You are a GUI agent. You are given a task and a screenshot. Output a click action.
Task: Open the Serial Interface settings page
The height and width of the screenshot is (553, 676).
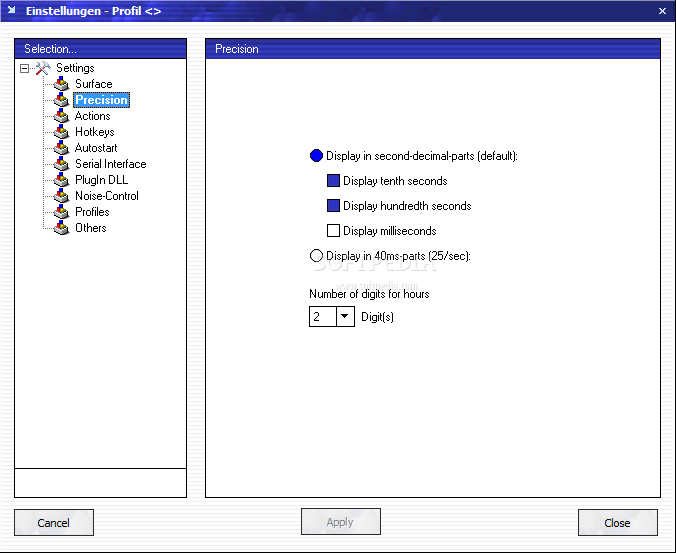pos(111,164)
